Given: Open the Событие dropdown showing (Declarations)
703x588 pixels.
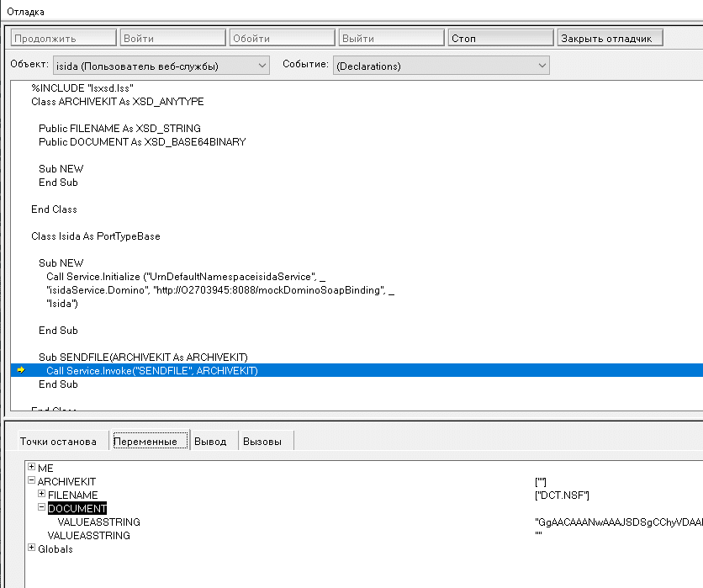Looking at the screenshot, I should click(441, 66).
